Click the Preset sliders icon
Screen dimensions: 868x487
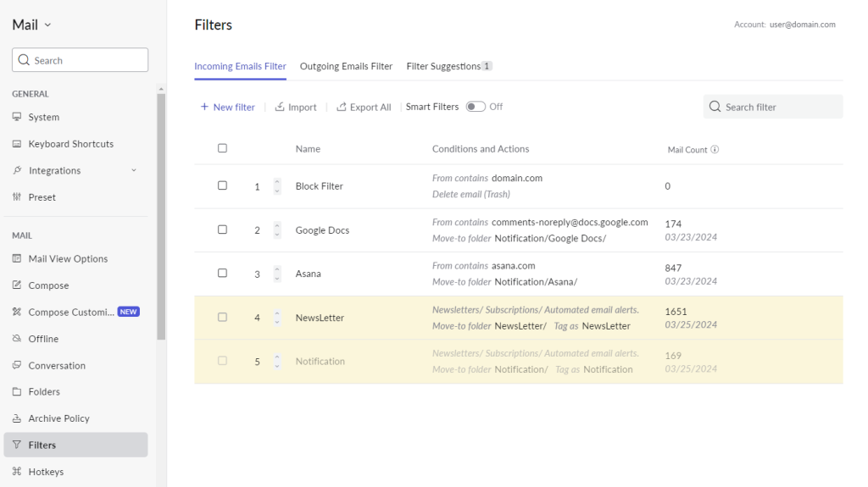pyautogui.click(x=17, y=197)
